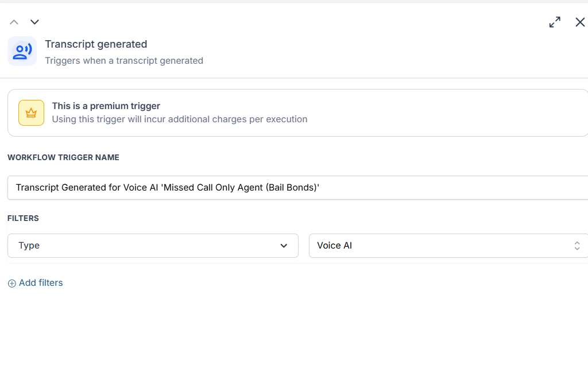This screenshot has width=588, height=388.
Task: Go to previous step with up chevron
Action: coord(14,22)
